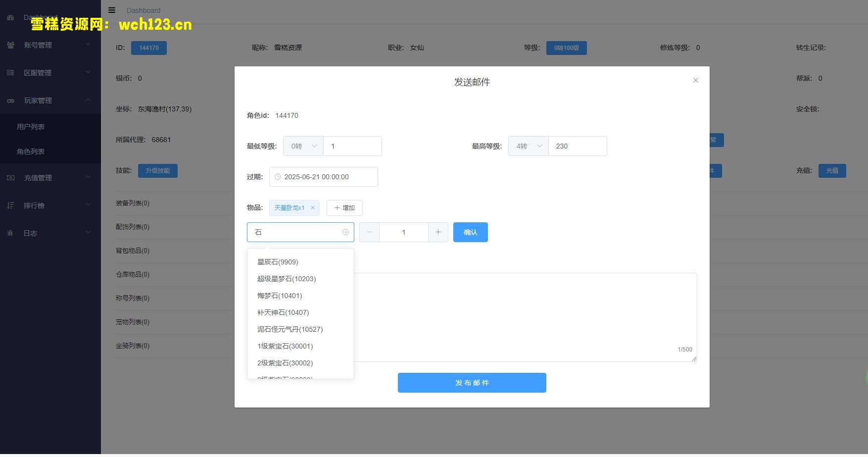Select 1级紫宝石(30001) option
The width and height of the screenshot is (868, 457).
tap(300, 346)
